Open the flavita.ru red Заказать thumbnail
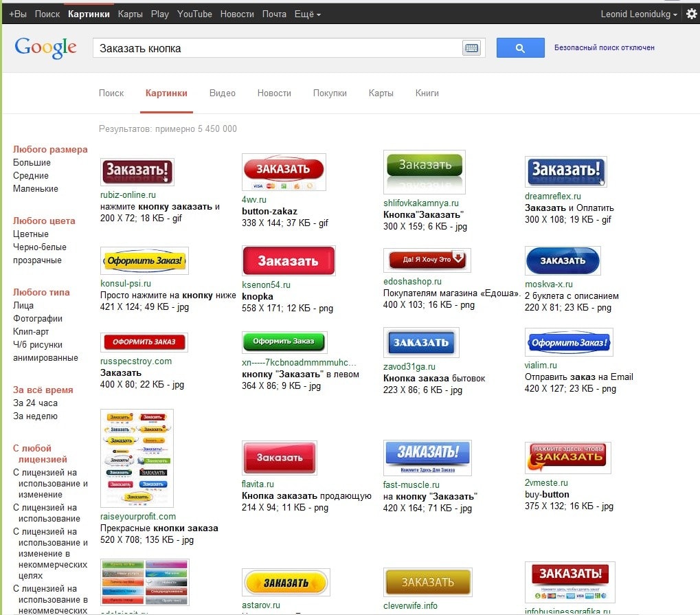The image size is (700, 615). (280, 458)
